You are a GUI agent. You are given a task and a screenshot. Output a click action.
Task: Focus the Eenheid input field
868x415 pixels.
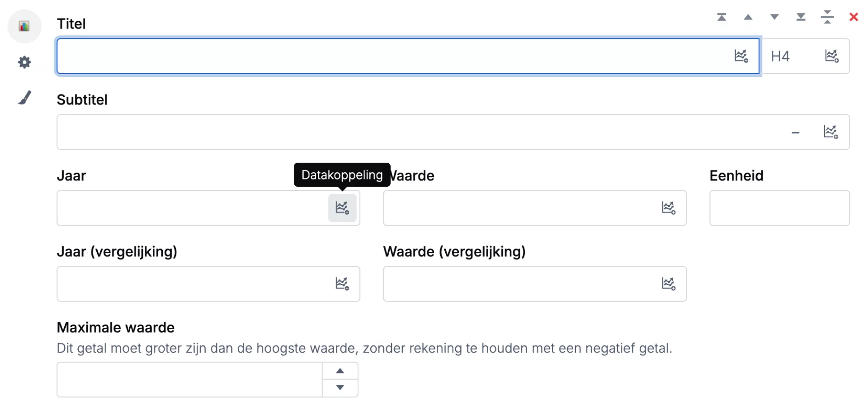point(779,208)
